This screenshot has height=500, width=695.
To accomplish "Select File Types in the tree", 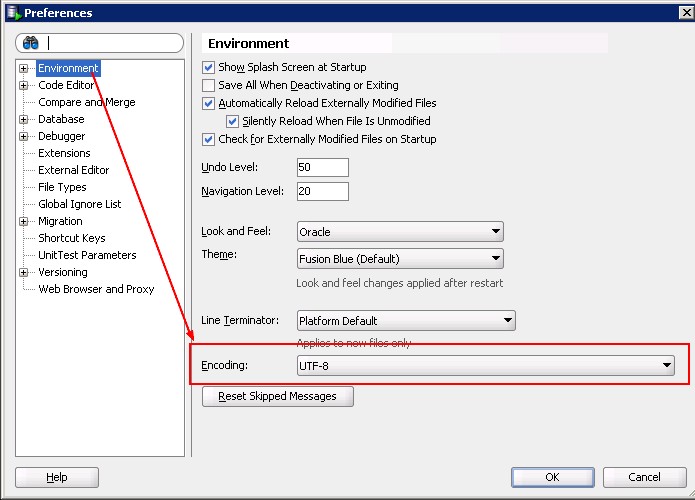I will [x=62, y=187].
